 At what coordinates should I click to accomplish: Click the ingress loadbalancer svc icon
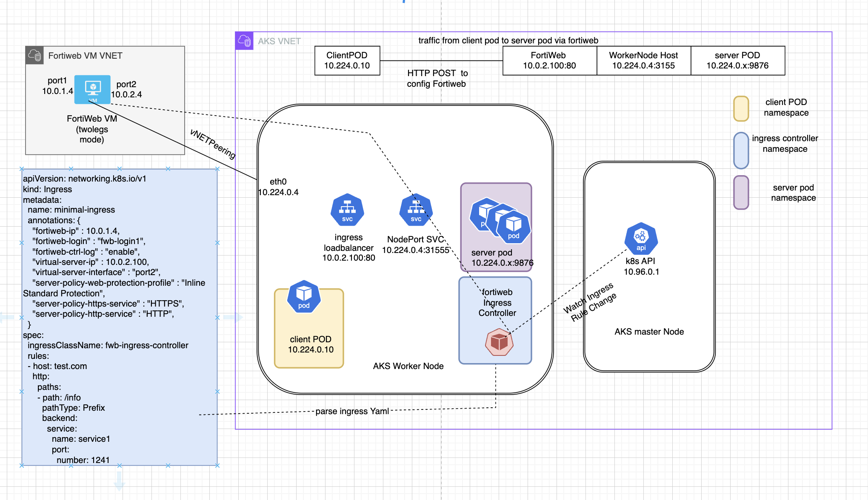pos(347,210)
